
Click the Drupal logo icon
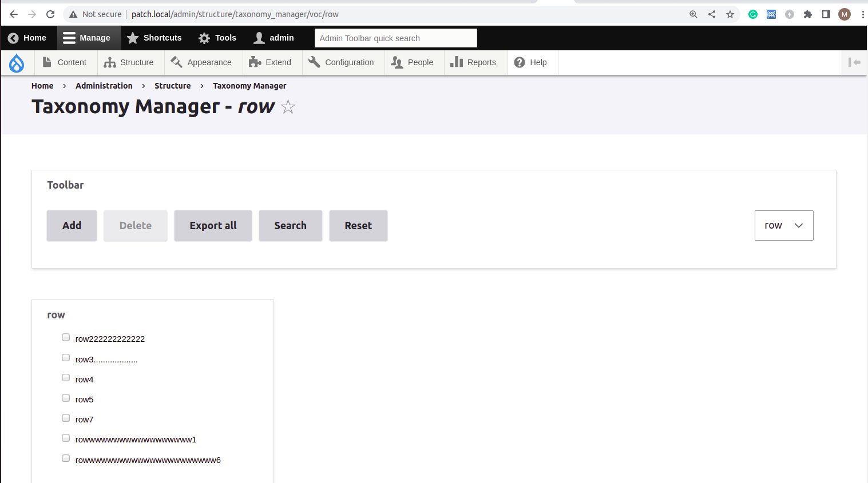tap(16, 62)
